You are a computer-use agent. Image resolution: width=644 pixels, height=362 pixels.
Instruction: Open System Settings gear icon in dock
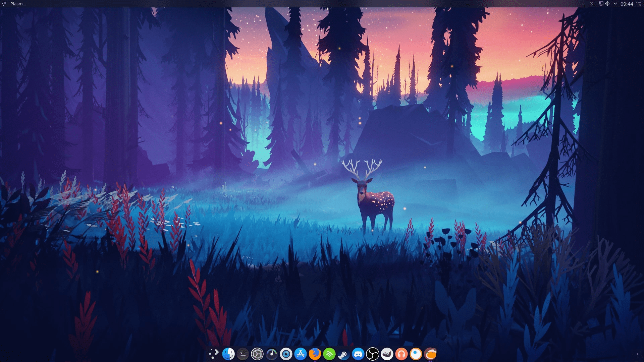(257, 354)
